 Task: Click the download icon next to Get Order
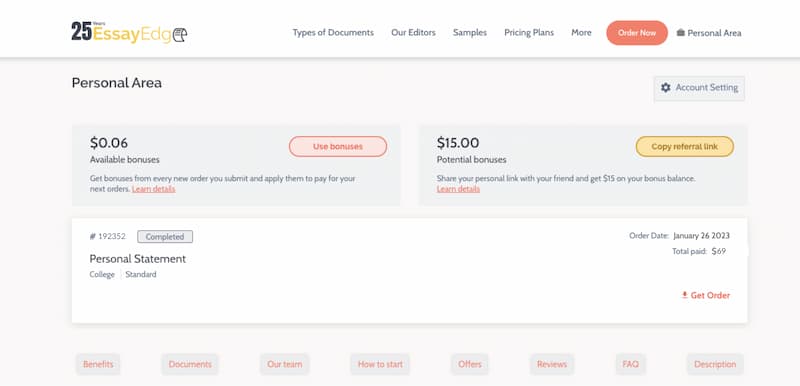coord(685,295)
